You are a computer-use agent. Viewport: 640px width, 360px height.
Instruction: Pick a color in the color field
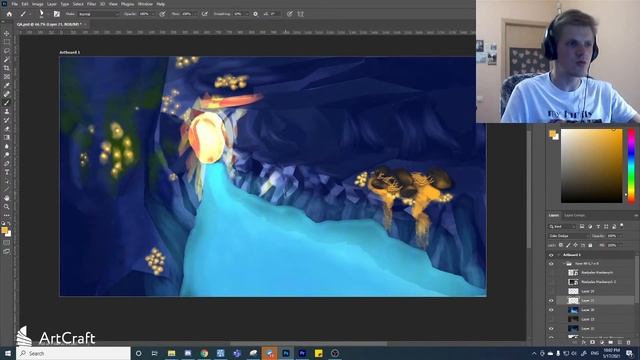(x=591, y=166)
